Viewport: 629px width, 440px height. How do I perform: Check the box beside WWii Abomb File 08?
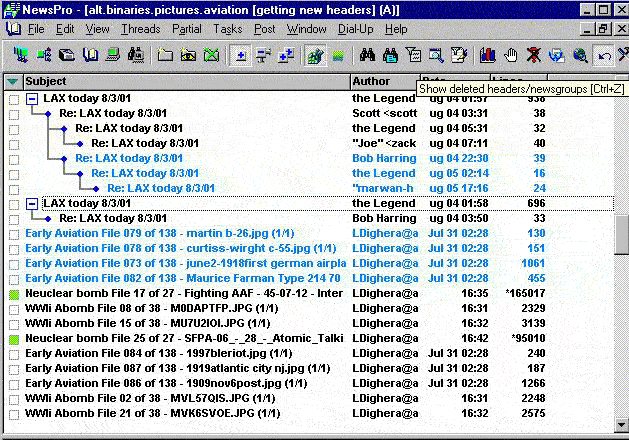14,309
